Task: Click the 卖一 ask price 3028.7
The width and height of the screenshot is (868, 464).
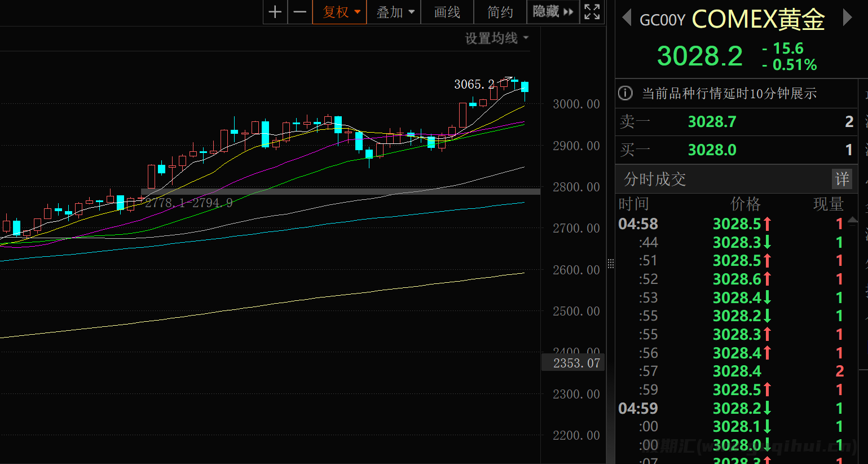Action: [x=712, y=122]
